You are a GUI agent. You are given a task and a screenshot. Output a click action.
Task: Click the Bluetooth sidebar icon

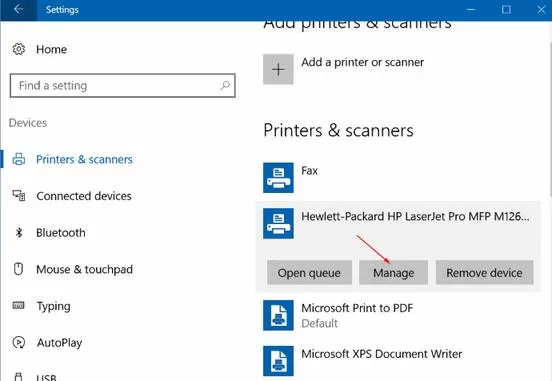(x=19, y=233)
